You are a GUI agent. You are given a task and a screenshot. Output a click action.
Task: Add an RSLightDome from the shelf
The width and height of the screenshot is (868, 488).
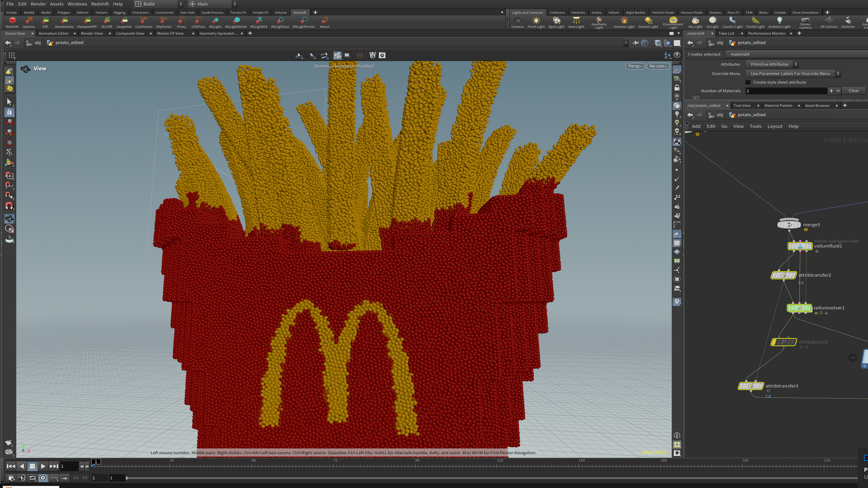point(236,23)
